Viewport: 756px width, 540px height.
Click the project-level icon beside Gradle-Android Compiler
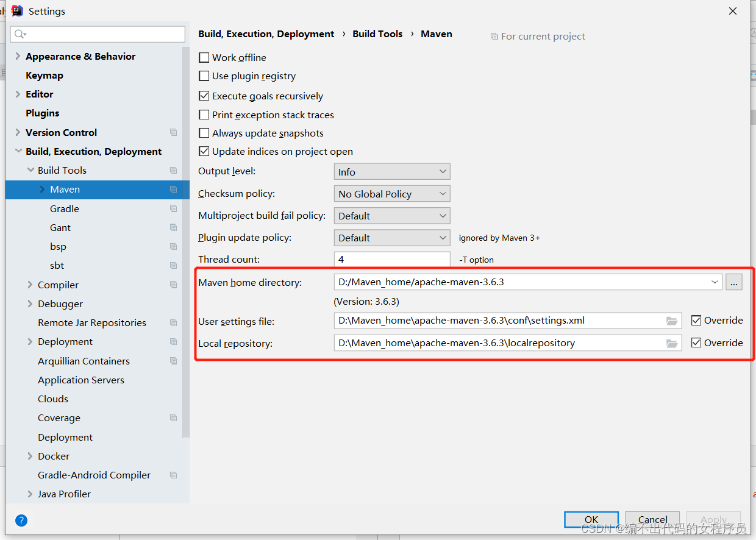point(174,475)
